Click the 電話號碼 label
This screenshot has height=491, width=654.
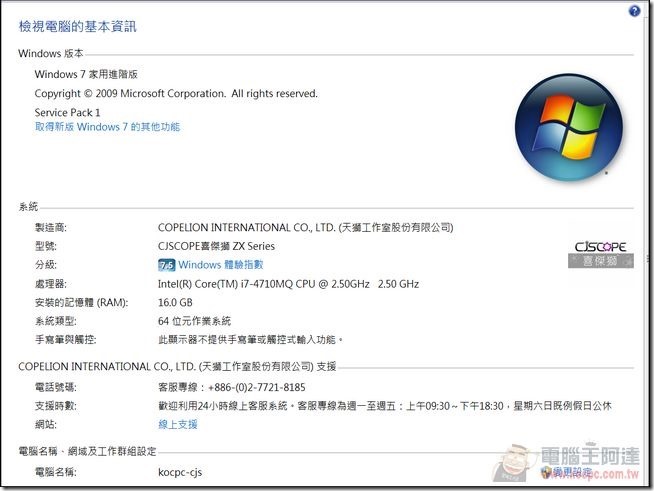click(x=55, y=388)
